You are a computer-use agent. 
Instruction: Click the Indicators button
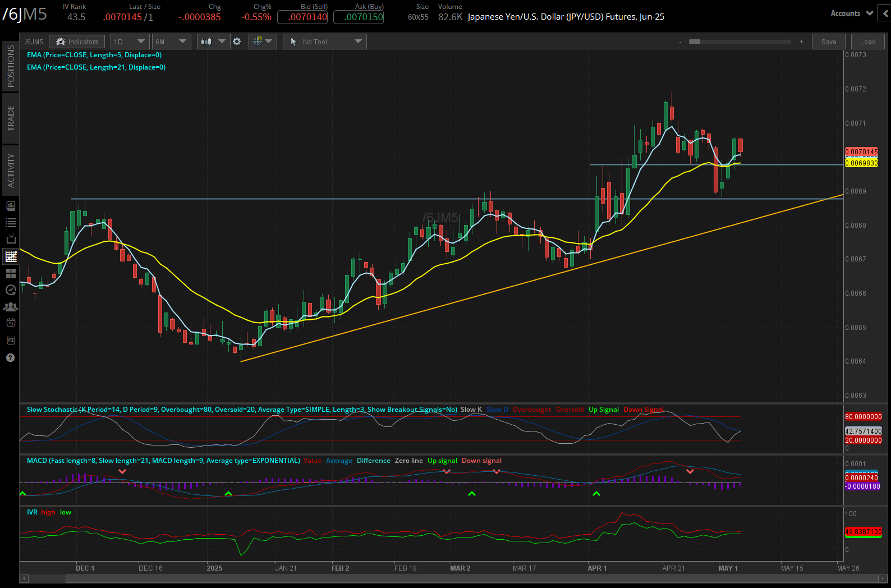77,42
